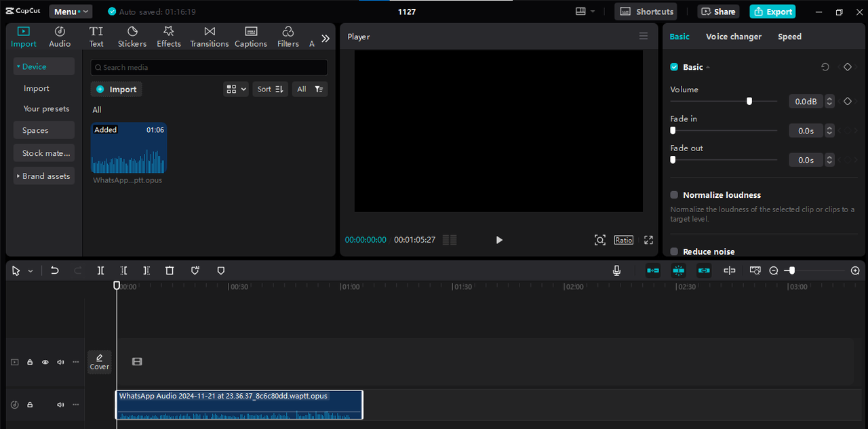This screenshot has height=429, width=868.
Task: Click the Volume dB value stepper
Action: (x=829, y=102)
